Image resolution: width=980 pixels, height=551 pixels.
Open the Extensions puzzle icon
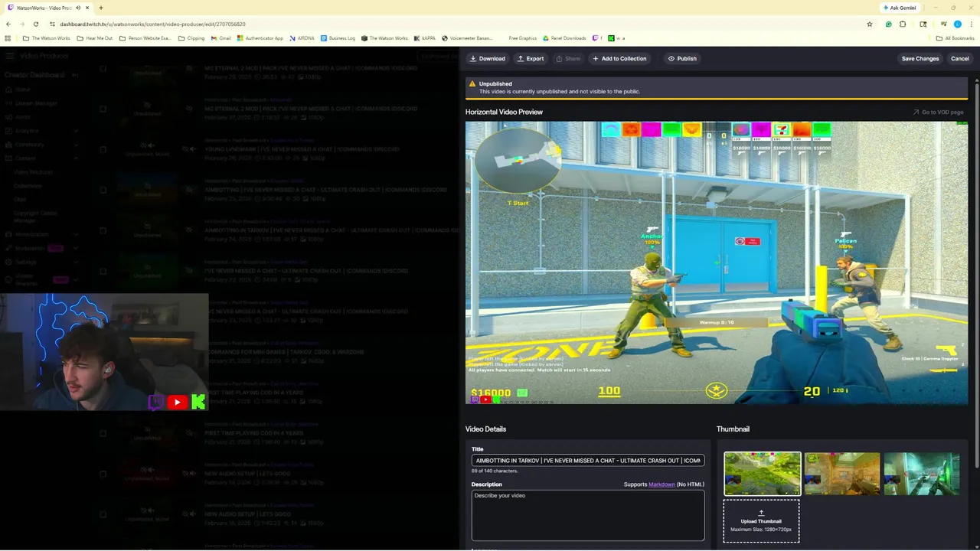(903, 24)
